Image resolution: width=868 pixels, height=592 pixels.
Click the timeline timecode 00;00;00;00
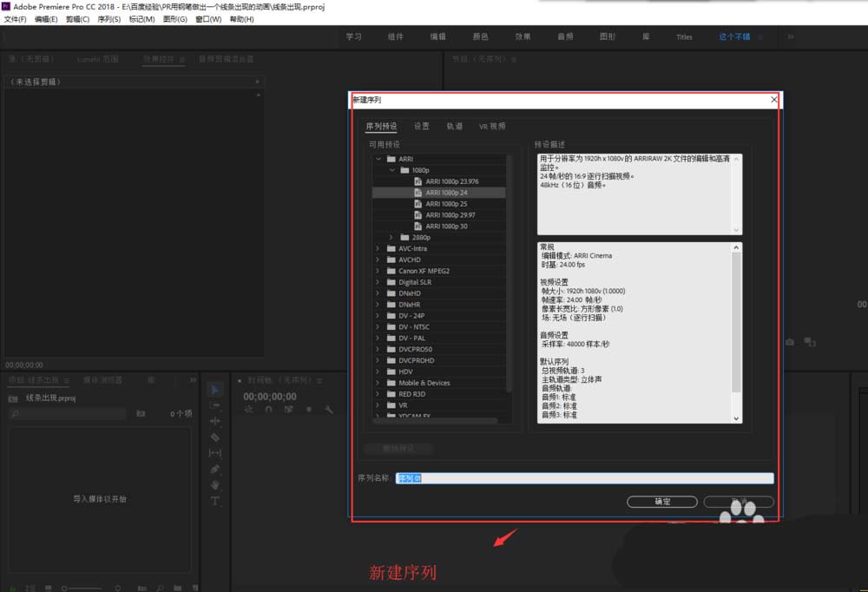click(270, 397)
